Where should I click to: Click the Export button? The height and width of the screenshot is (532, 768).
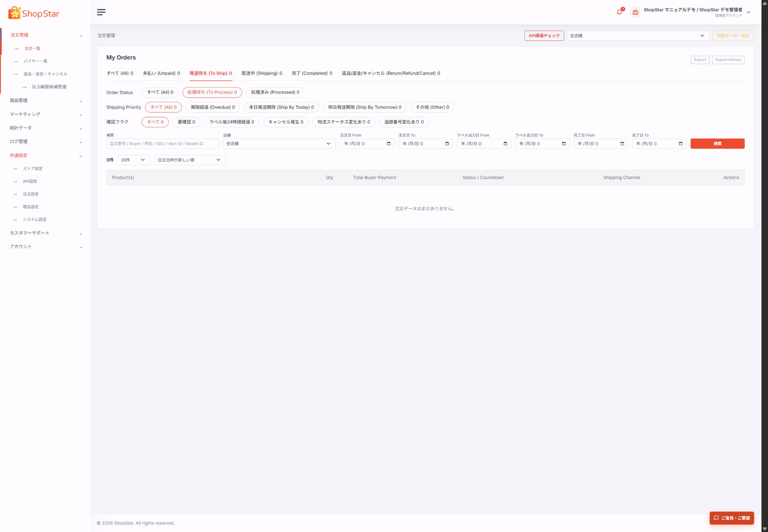[x=700, y=60]
